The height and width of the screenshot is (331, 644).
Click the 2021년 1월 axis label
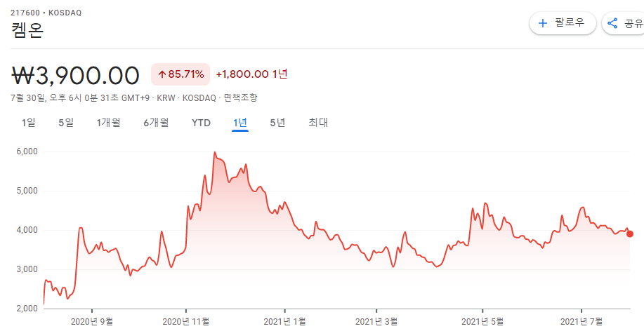pos(284,322)
